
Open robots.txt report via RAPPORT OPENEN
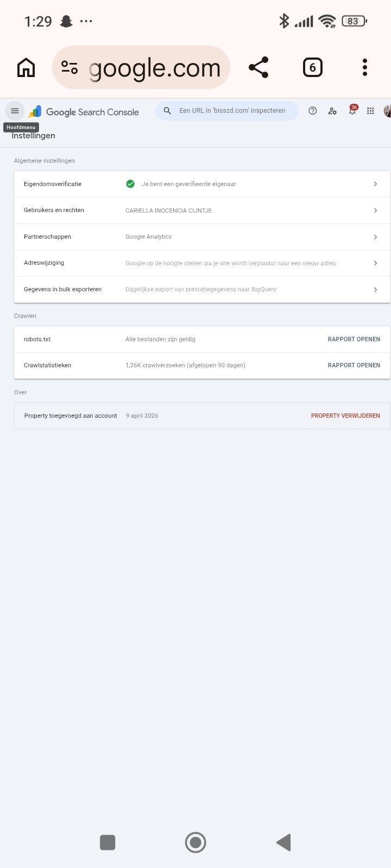354,339
